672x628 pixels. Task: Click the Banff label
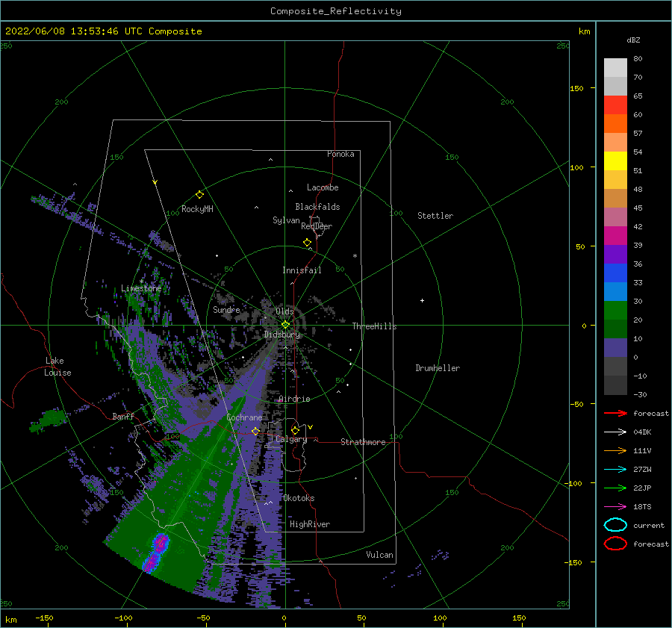tap(123, 416)
